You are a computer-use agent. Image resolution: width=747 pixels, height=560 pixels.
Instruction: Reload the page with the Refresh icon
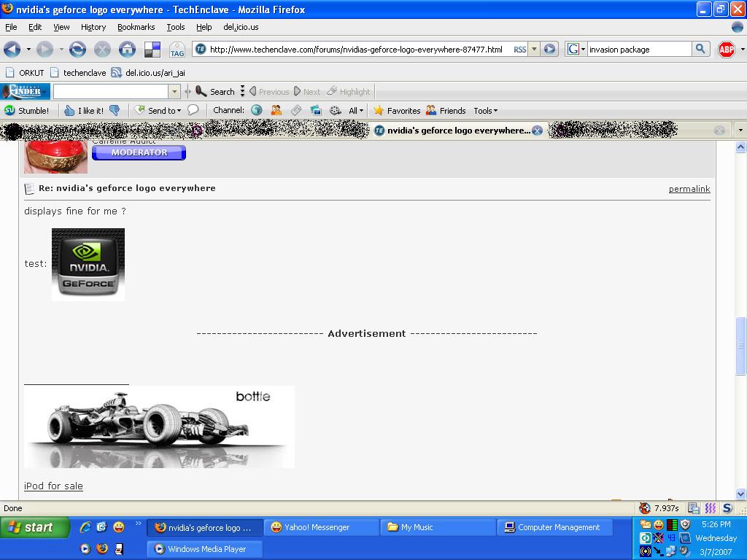tap(77, 49)
